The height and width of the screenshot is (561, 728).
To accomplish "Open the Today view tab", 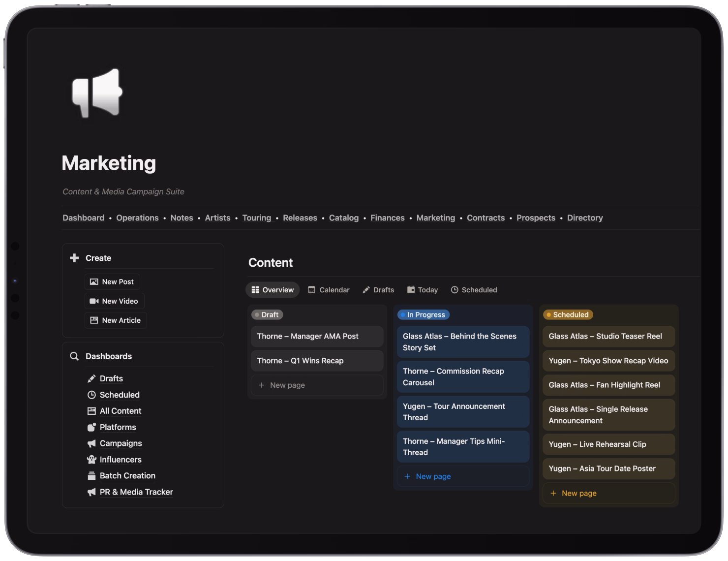I will pos(423,290).
